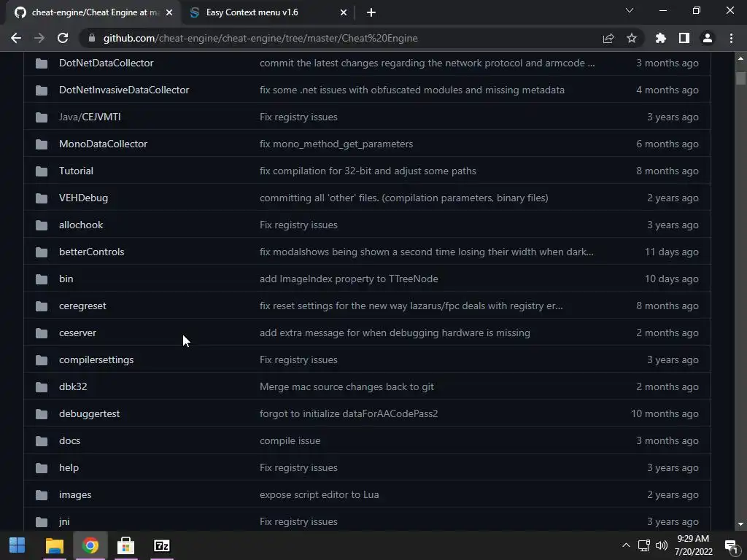Bookmark this page with the star icon
Viewport: 747px width, 560px height.
click(632, 38)
